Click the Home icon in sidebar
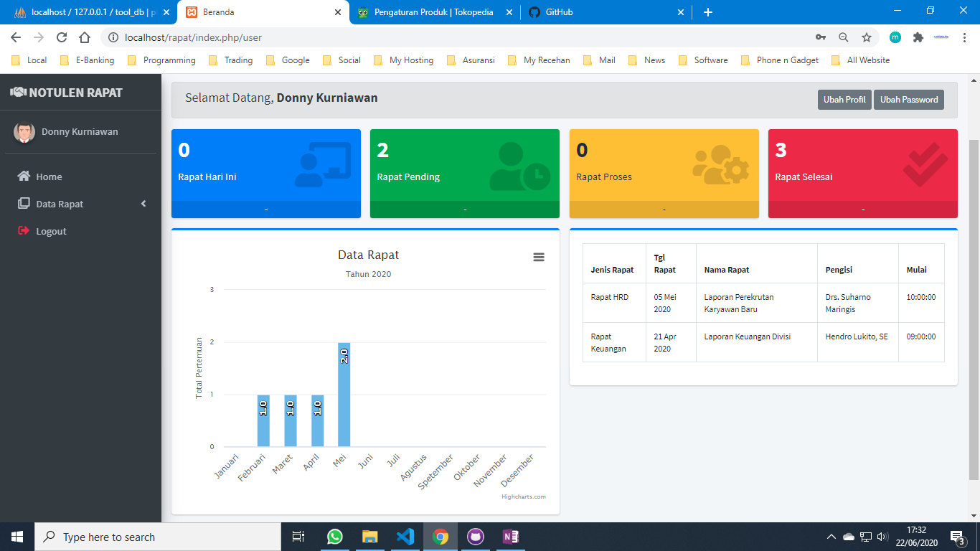The width and height of the screenshot is (980, 551). (24, 176)
